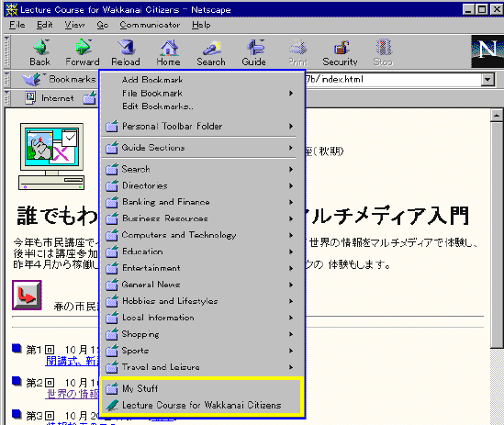Click the Stop toolbar icon
The image size is (504, 425).
pos(383,47)
